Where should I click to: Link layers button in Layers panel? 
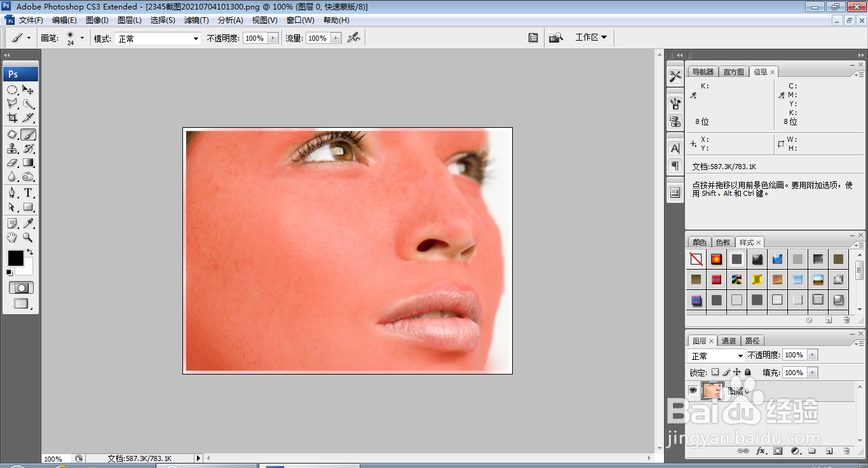pos(743,451)
